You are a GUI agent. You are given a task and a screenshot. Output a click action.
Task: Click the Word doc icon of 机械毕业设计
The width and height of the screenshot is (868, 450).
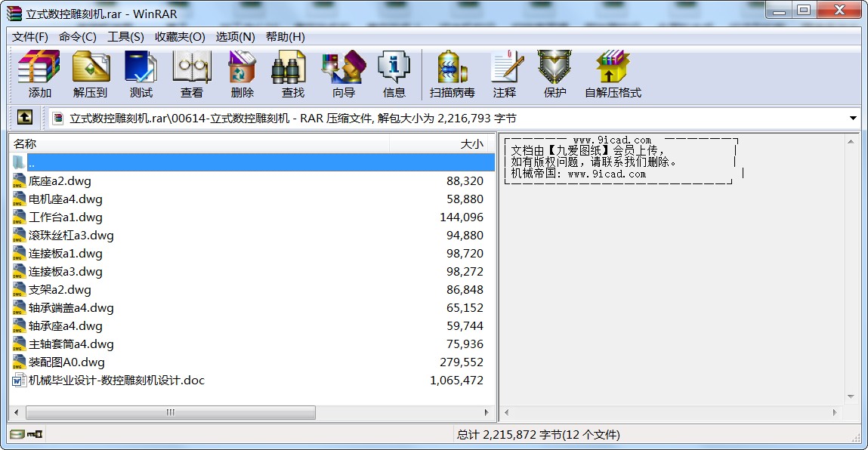19,381
